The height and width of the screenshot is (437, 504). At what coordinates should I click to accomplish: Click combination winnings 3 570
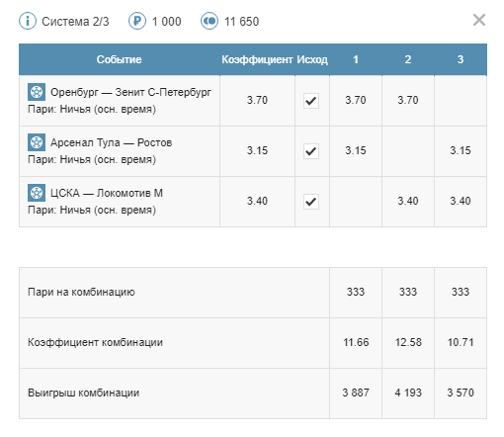point(461,393)
